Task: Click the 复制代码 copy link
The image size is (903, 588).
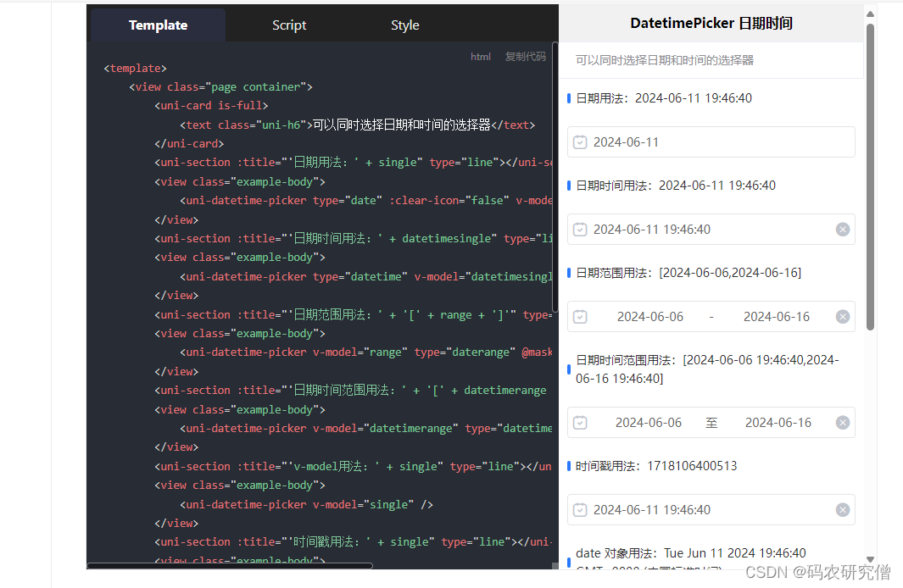Action: point(526,56)
